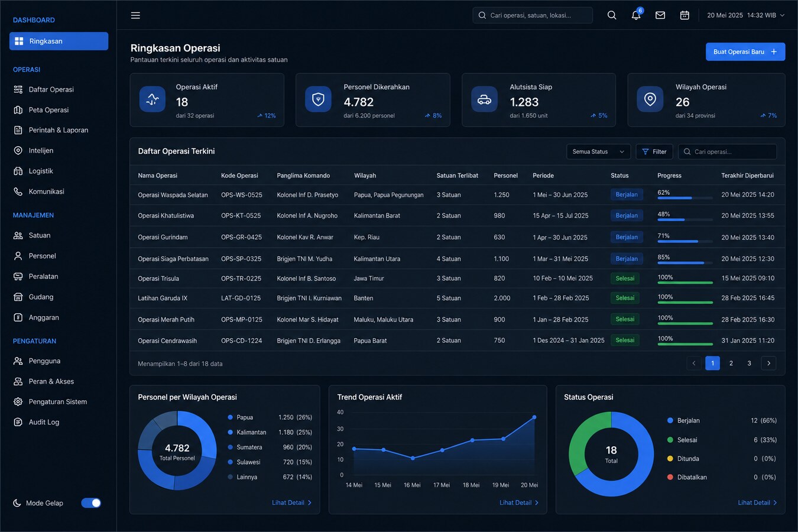Click the header search magnifier icon
The width and height of the screenshot is (798, 532).
[x=612, y=15]
